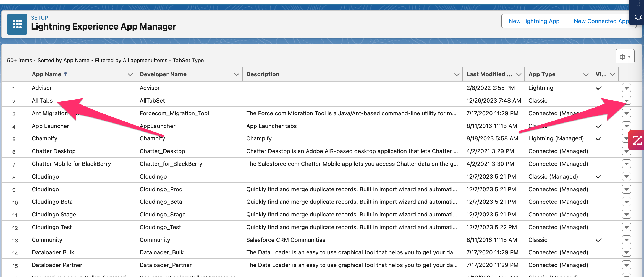Click the Community visible checkmark
Image resolution: width=644 pixels, height=277 pixels.
tap(598, 240)
